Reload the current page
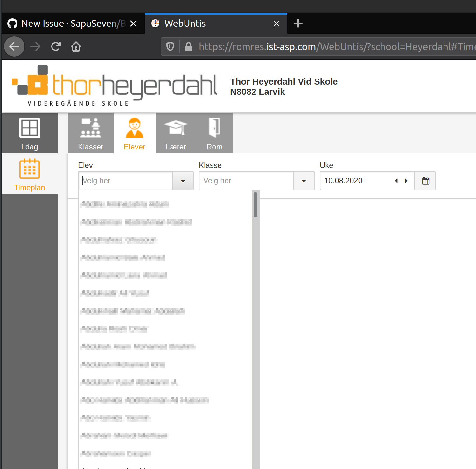This screenshot has height=469, width=476. point(56,46)
